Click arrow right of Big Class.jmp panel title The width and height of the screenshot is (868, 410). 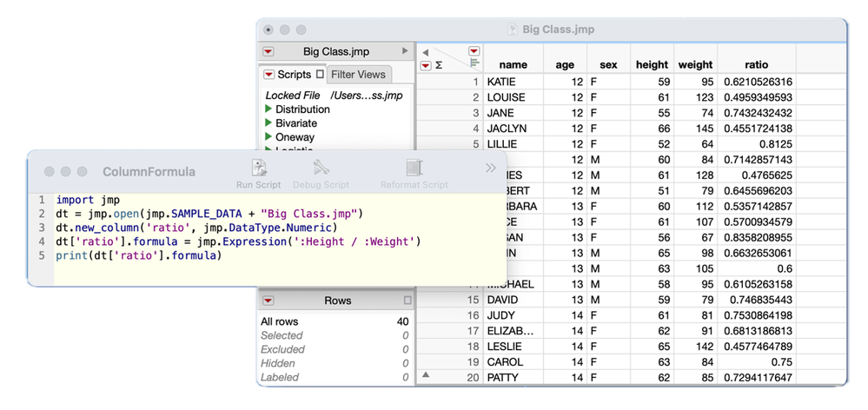click(405, 51)
